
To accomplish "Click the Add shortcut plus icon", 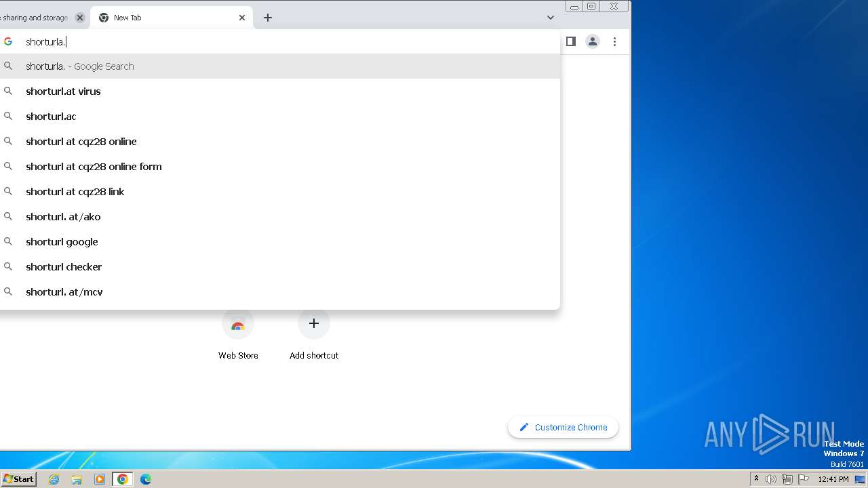I will 314,324.
